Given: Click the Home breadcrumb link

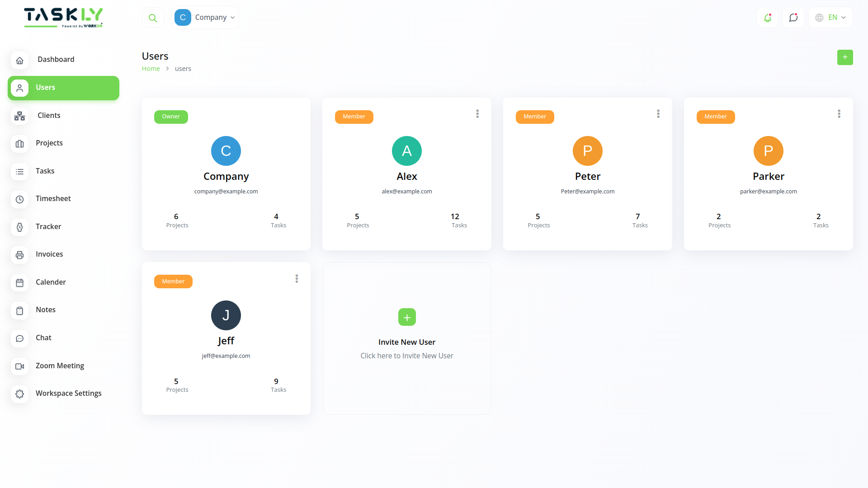Looking at the screenshot, I should [x=151, y=68].
